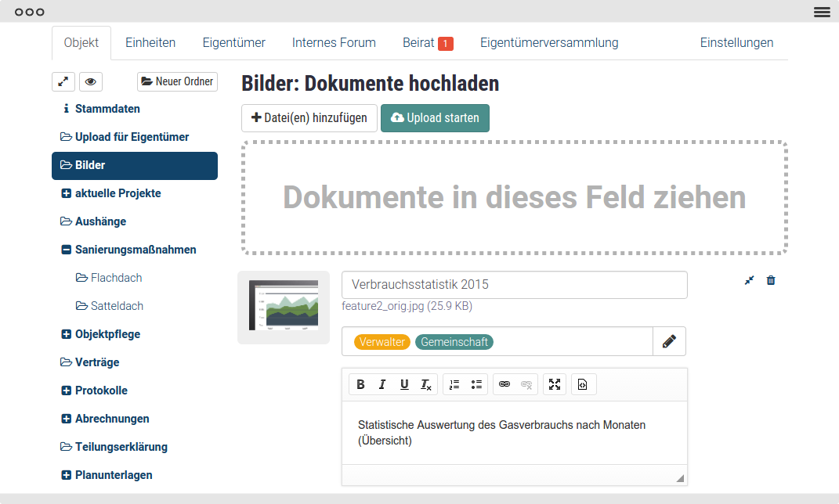Screen dimensions: 839x504
Task: Click the Verbrauchsstatistik 2015 title field
Action: click(514, 285)
